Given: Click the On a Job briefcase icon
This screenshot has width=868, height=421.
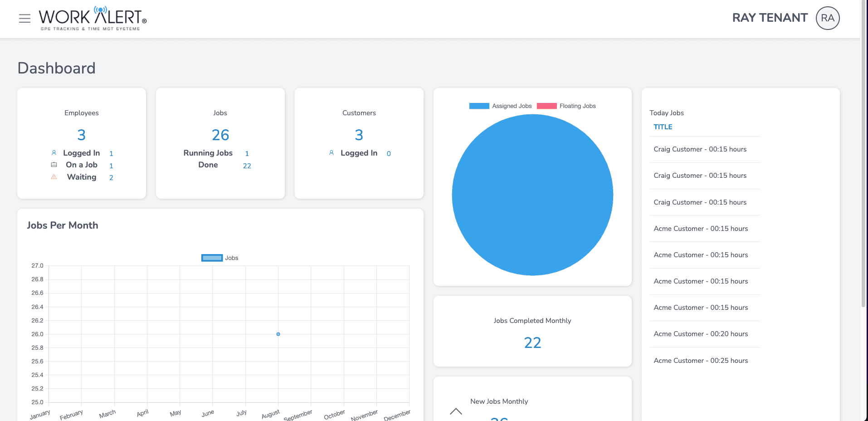Looking at the screenshot, I should [x=54, y=165].
